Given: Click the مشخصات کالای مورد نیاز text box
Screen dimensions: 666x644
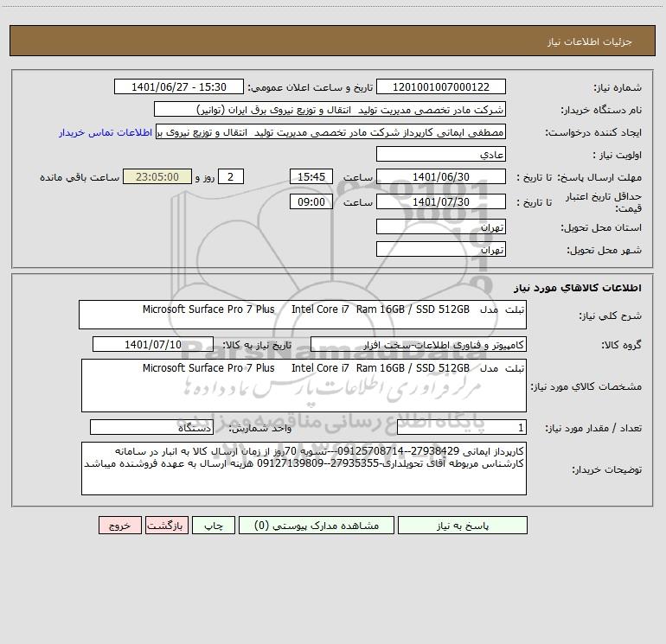Looking at the screenshot, I should point(304,386).
